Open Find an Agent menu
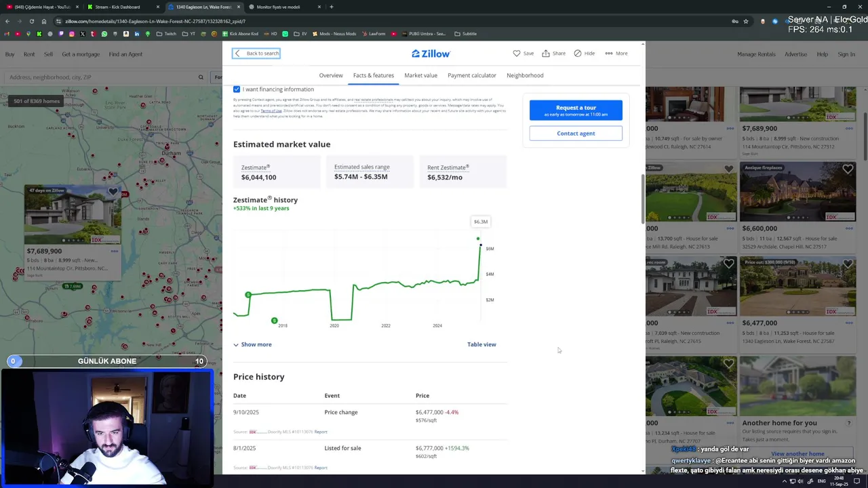 (125, 54)
